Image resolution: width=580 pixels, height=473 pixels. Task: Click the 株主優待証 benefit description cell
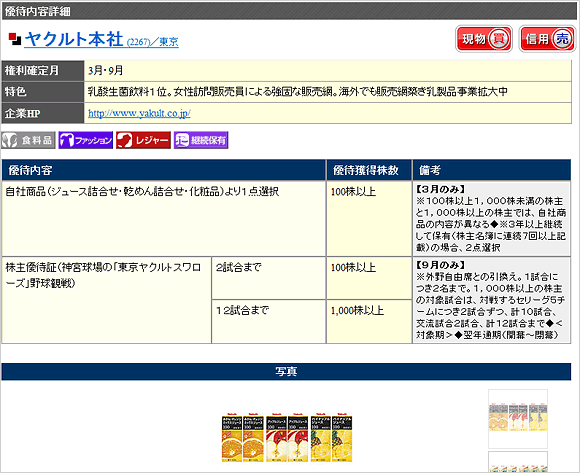point(107,300)
